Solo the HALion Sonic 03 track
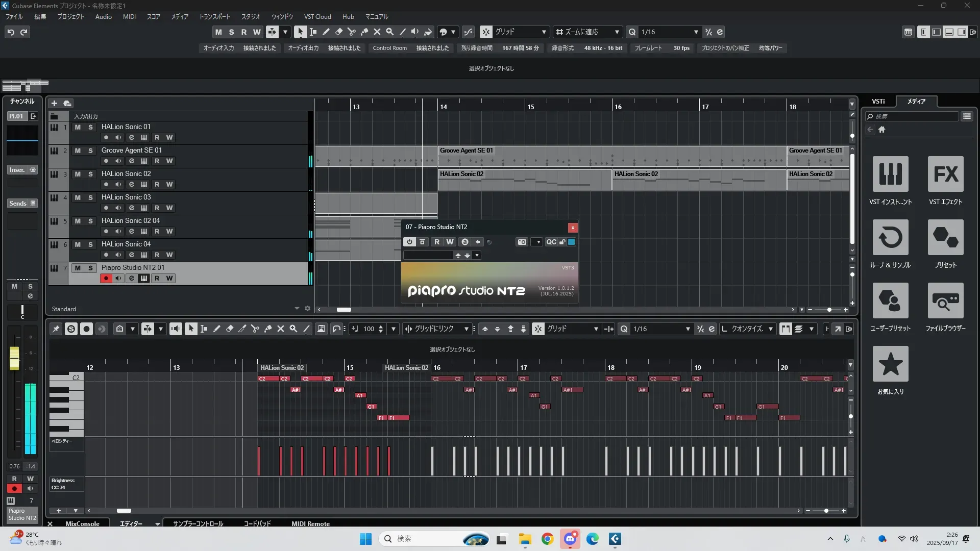 point(90,197)
